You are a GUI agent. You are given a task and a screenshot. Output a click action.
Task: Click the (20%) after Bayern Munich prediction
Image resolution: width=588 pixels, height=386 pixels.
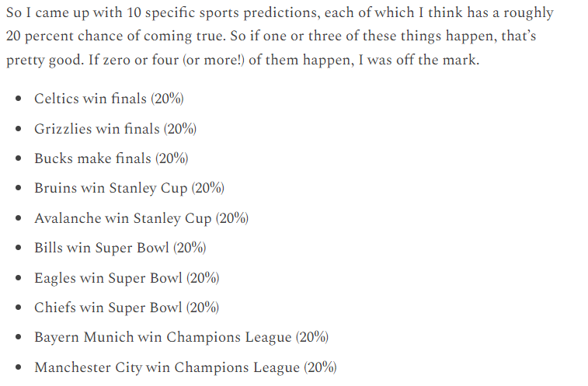click(312, 337)
